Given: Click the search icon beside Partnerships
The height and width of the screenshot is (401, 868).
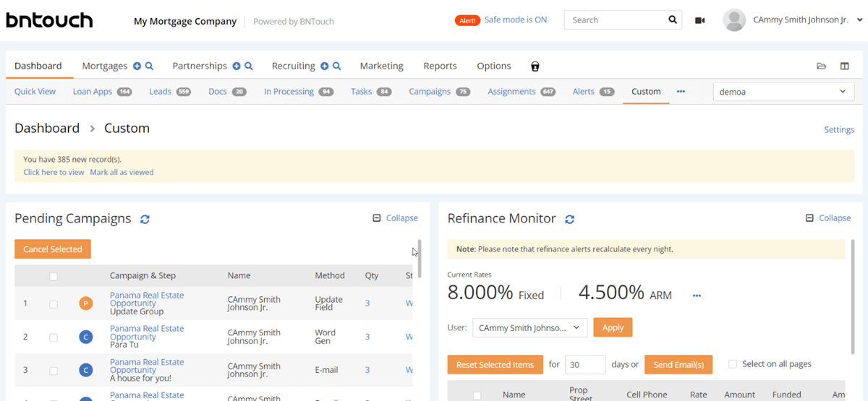Looking at the screenshot, I should (249, 66).
